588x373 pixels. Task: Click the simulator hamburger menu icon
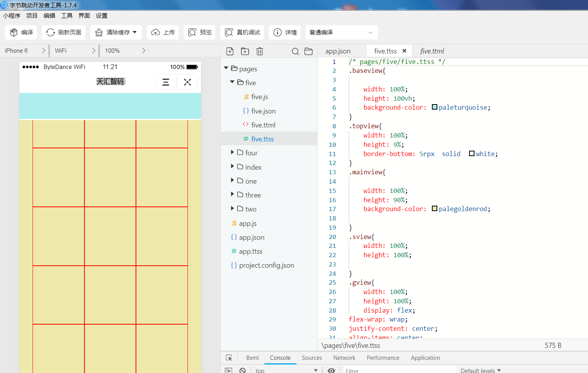166,82
